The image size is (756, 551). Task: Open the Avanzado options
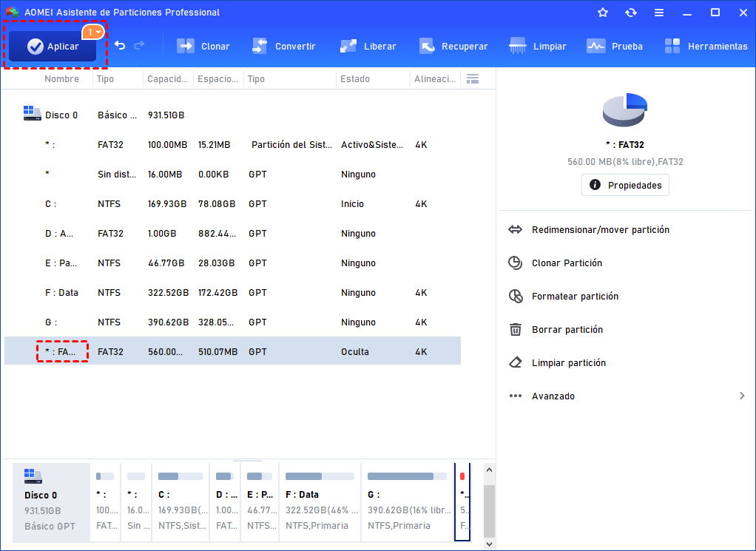[553, 396]
